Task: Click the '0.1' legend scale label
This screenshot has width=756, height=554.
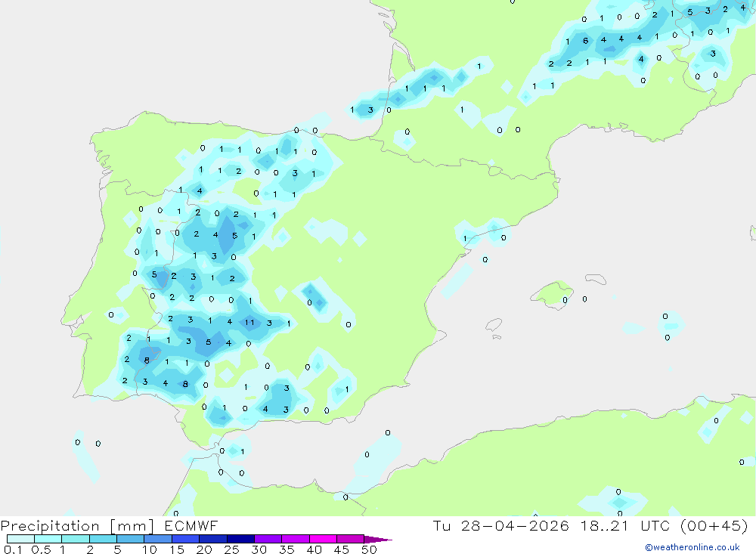Action: (13, 549)
